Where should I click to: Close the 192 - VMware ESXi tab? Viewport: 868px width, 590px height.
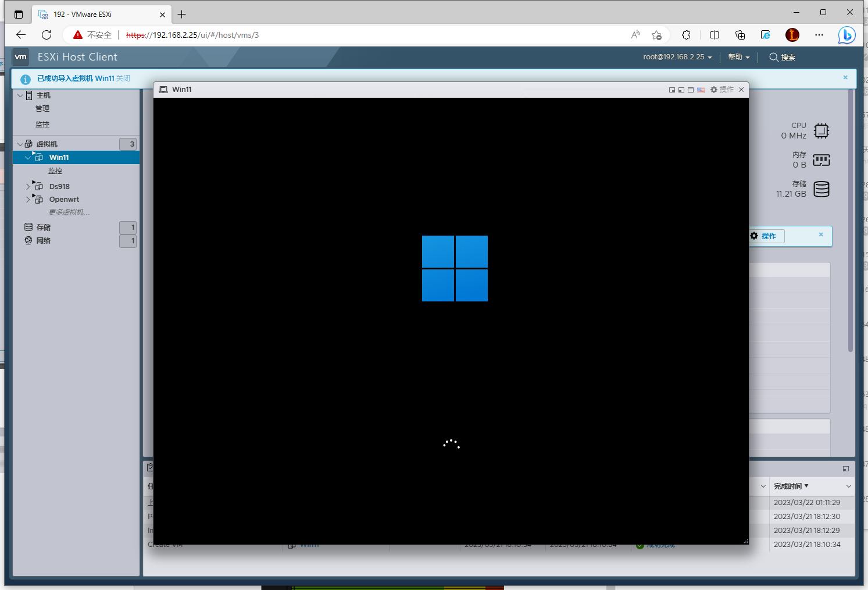[x=162, y=15]
